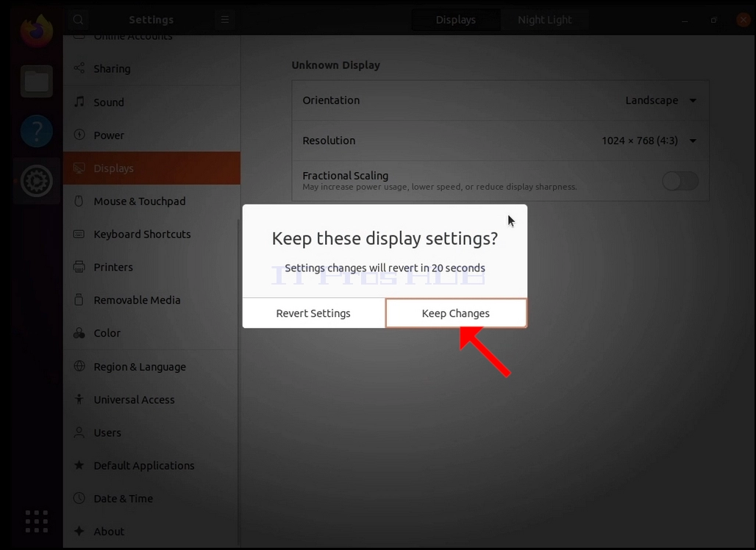Click the Mouse & Touchpad icon
Image resolution: width=756 pixels, height=550 pixels.
[79, 201]
